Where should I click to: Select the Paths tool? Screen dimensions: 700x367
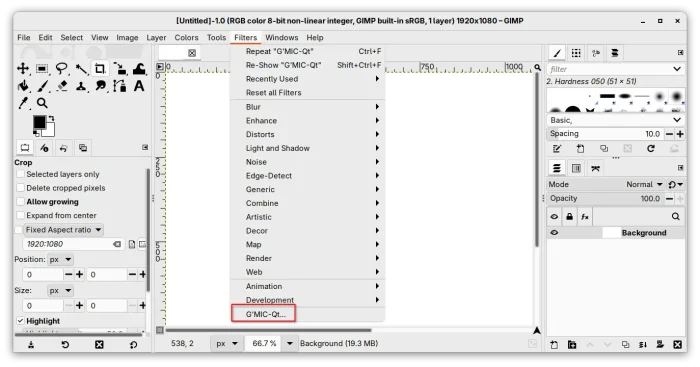coord(120,86)
